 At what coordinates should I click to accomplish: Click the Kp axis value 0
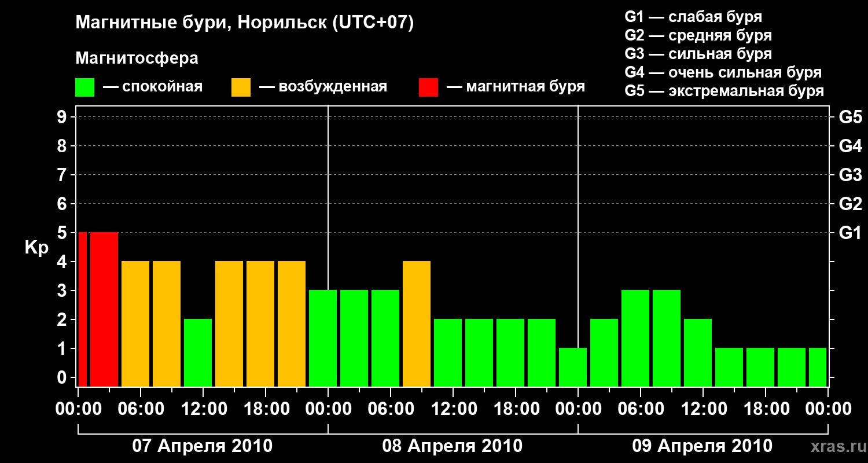coord(63,377)
